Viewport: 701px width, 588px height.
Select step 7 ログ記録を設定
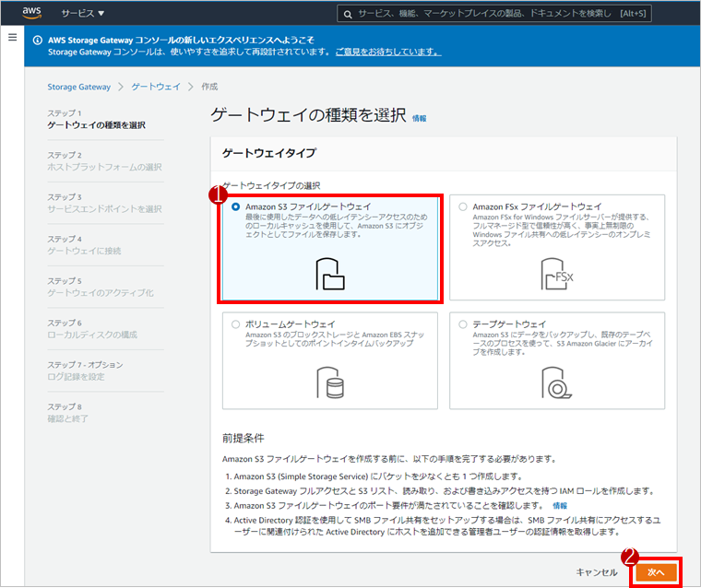pos(76,377)
